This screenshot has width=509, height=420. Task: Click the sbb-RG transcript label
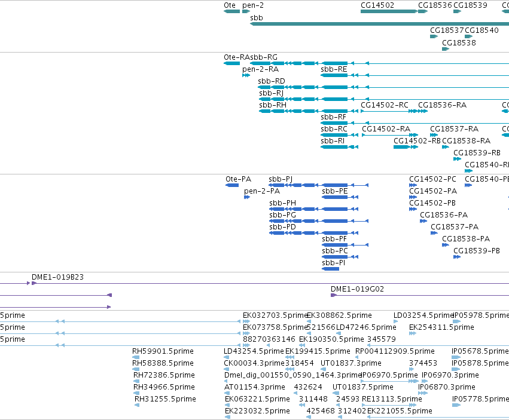pyautogui.click(x=264, y=57)
